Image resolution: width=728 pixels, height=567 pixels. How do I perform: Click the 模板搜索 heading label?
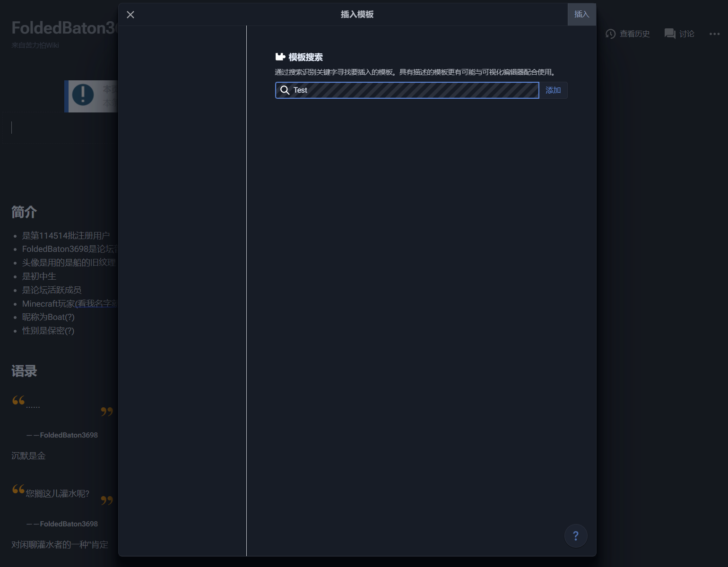[x=305, y=57]
